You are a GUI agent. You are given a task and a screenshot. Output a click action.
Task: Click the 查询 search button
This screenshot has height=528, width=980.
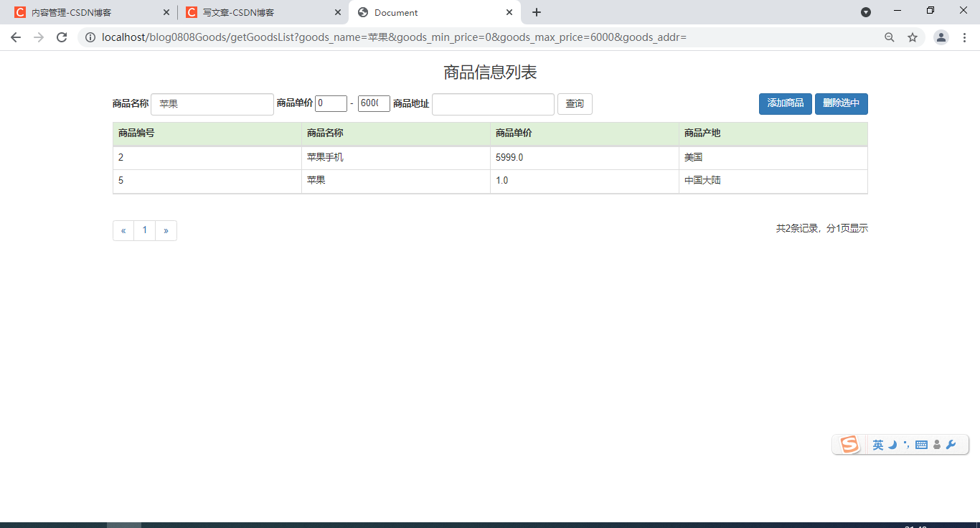tap(575, 103)
